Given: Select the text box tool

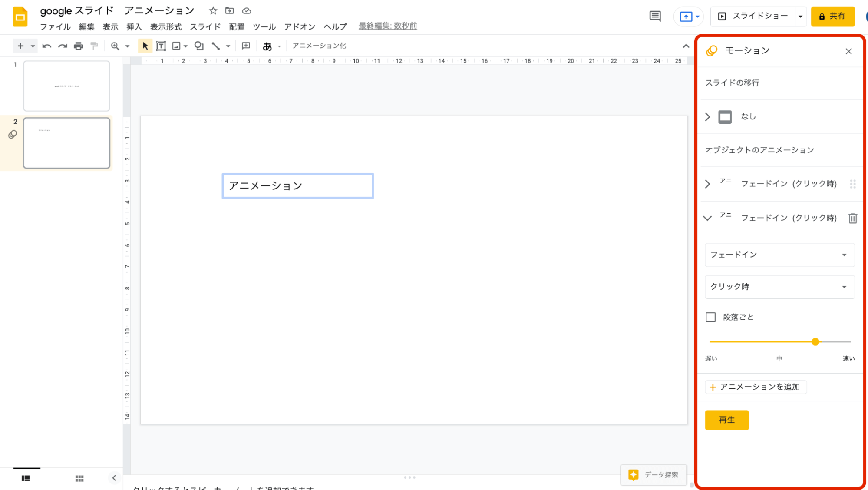Looking at the screenshot, I should (161, 46).
